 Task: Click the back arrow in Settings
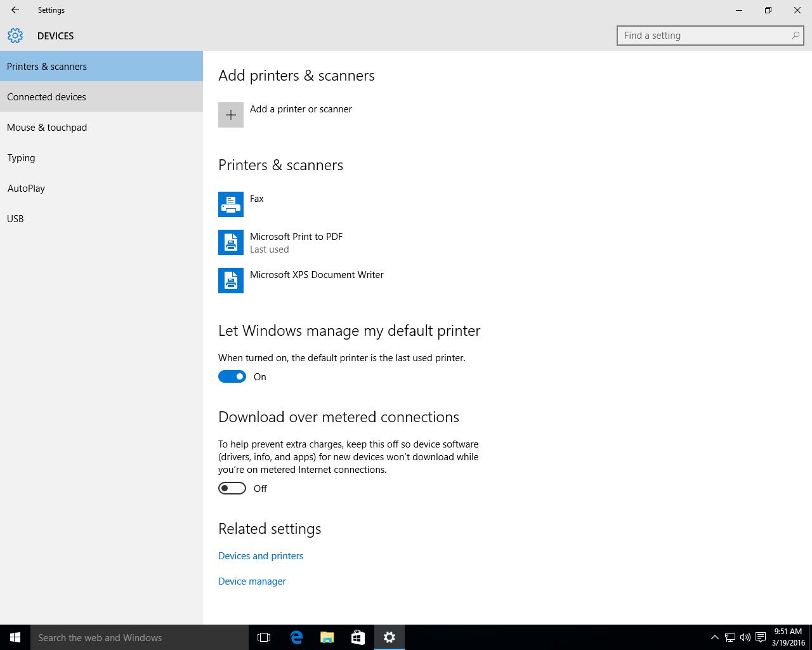15,10
